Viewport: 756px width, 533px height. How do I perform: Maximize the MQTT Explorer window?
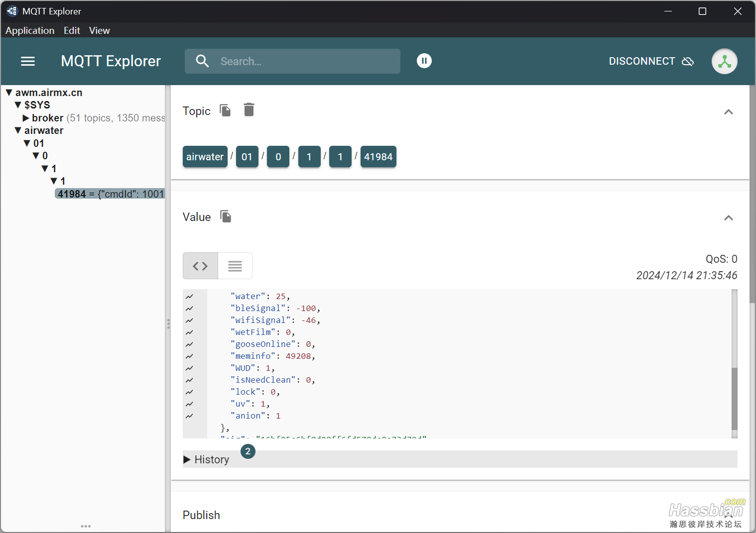pos(702,11)
